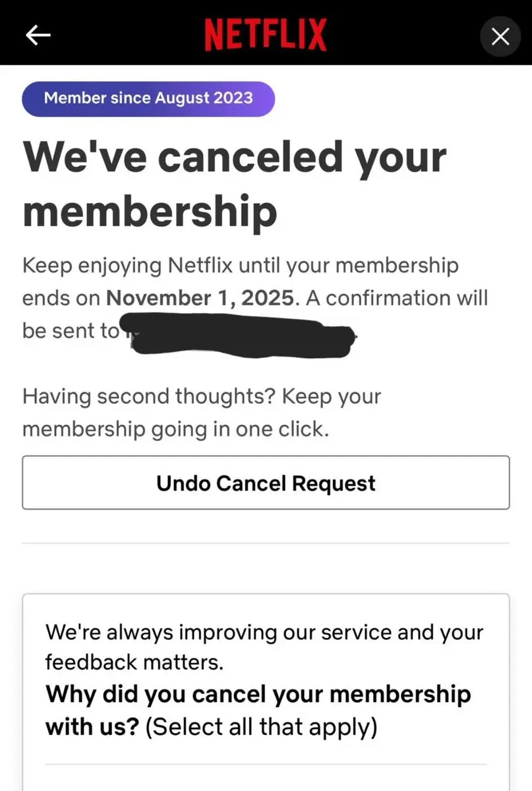Click "membership going in one click" line
Screen dimensions: 532x791
(175, 429)
